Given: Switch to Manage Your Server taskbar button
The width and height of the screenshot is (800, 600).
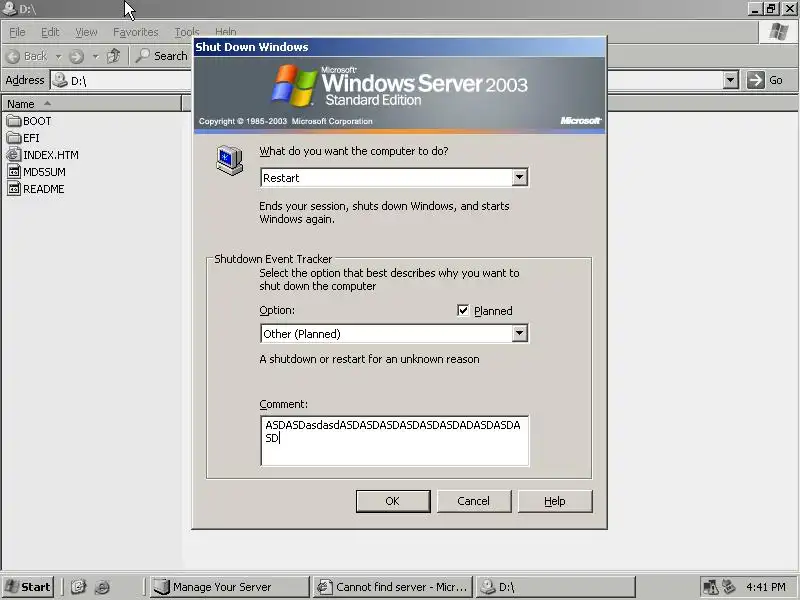Looking at the screenshot, I should [230, 587].
